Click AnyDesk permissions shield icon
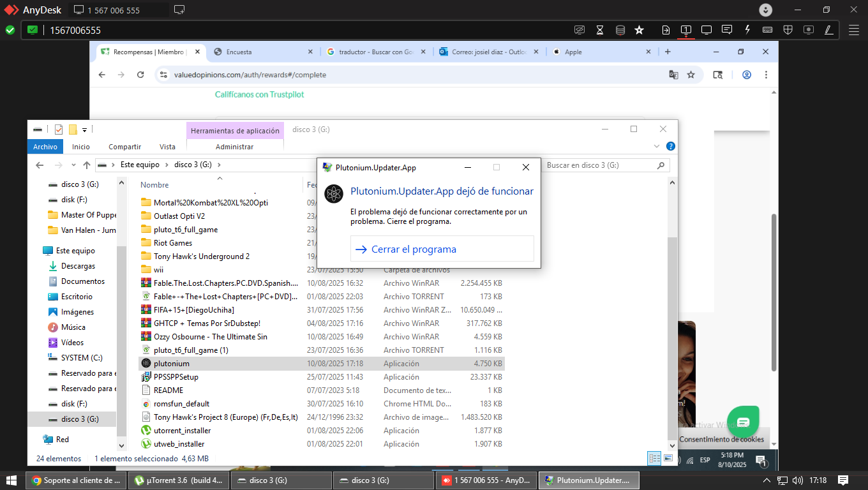Screen dimensions: 868x490 [788, 30]
